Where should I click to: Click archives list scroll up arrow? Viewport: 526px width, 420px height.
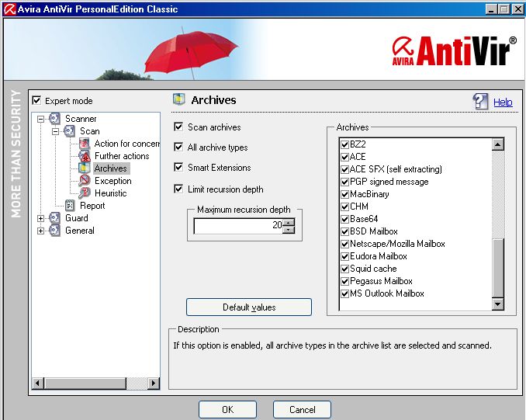(497, 144)
